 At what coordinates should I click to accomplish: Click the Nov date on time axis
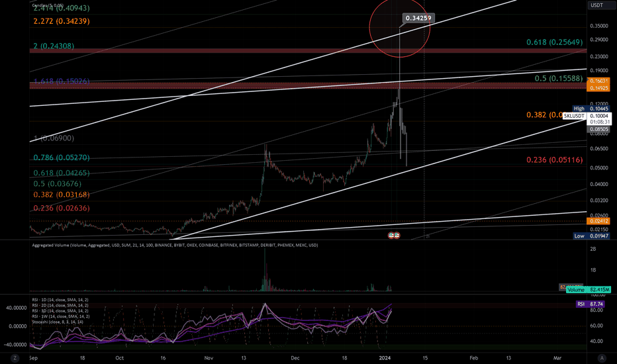point(209,358)
